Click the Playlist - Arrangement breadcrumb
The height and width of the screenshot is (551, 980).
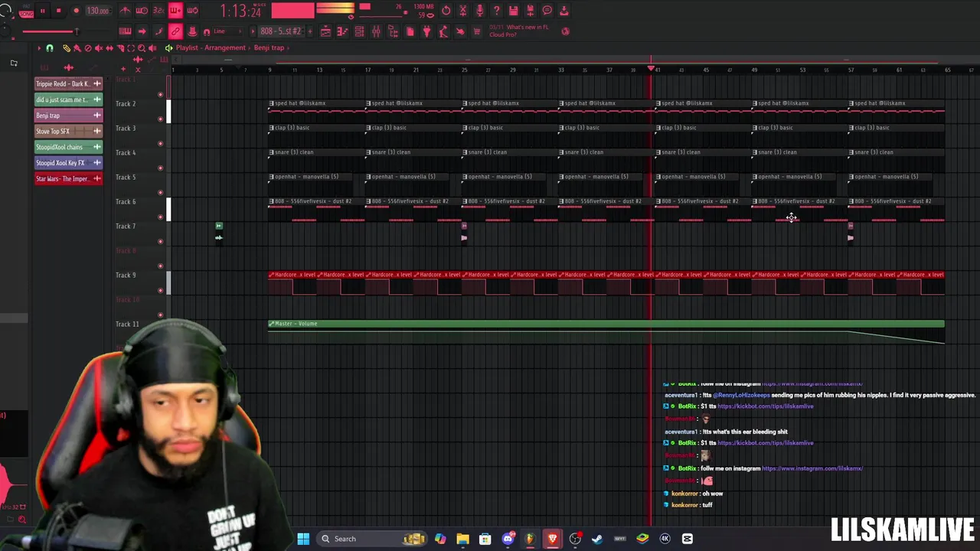[211, 47]
